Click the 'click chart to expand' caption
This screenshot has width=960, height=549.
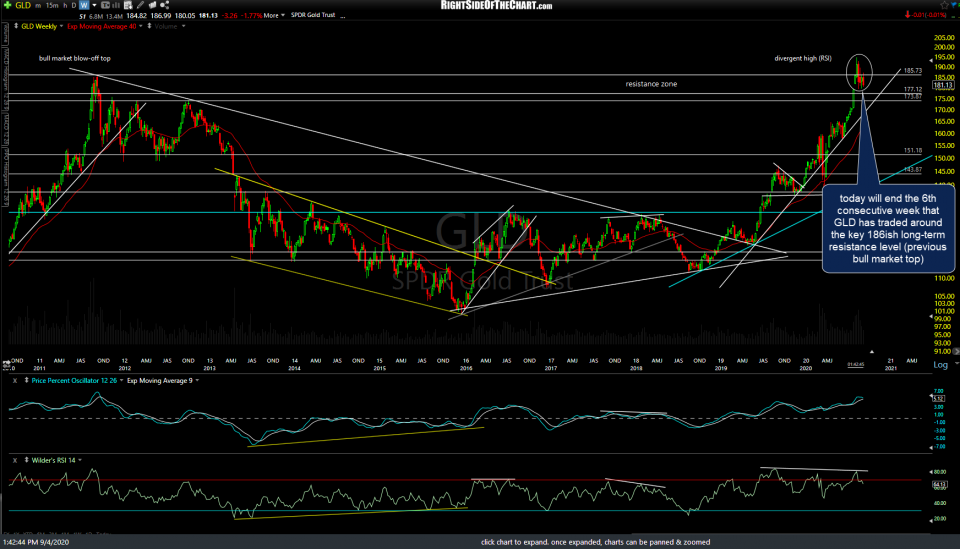[x=595, y=542]
